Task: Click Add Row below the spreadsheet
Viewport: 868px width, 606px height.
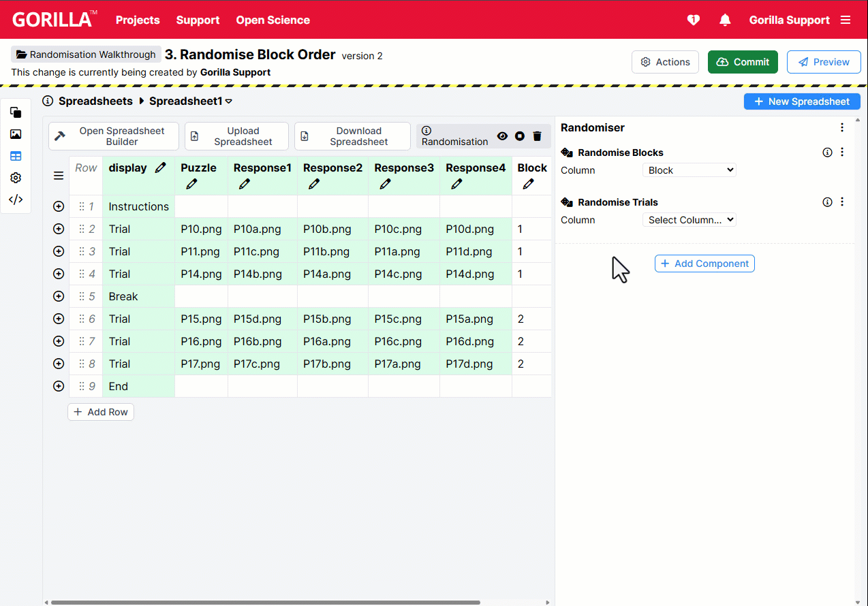Action: coord(100,411)
